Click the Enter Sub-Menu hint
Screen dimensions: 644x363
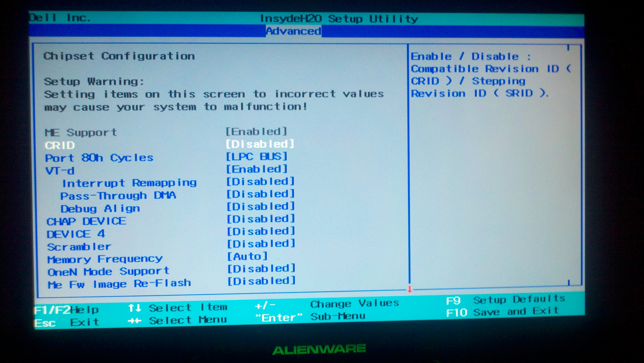(x=310, y=317)
